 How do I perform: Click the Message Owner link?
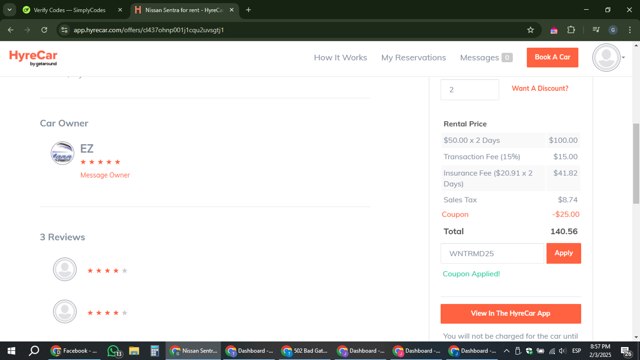[x=105, y=175]
